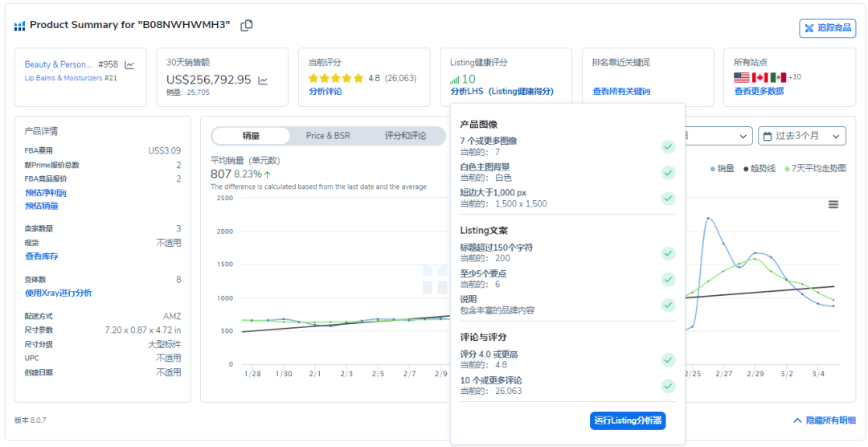The width and height of the screenshot is (868, 447).
Task: Click the 8.23% change indicator
Action: [x=252, y=174]
